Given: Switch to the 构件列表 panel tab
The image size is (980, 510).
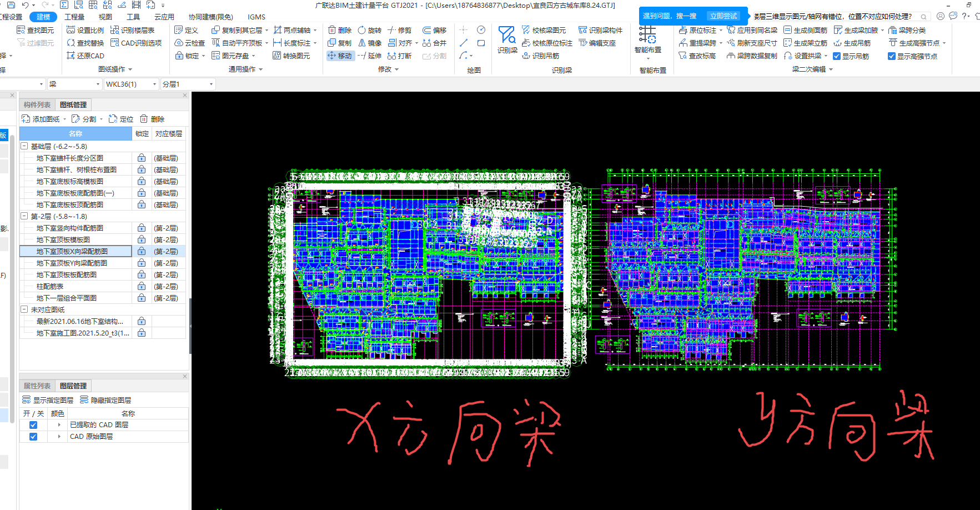Looking at the screenshot, I should pyautogui.click(x=37, y=104).
